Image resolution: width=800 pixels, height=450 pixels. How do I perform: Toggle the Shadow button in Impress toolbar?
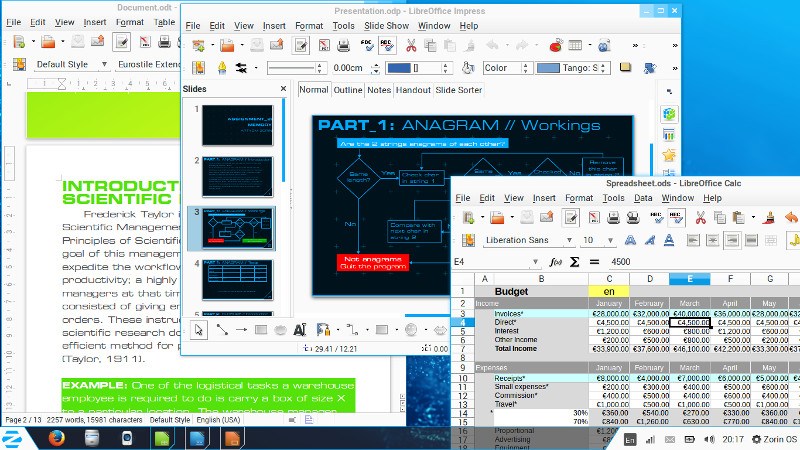625,68
